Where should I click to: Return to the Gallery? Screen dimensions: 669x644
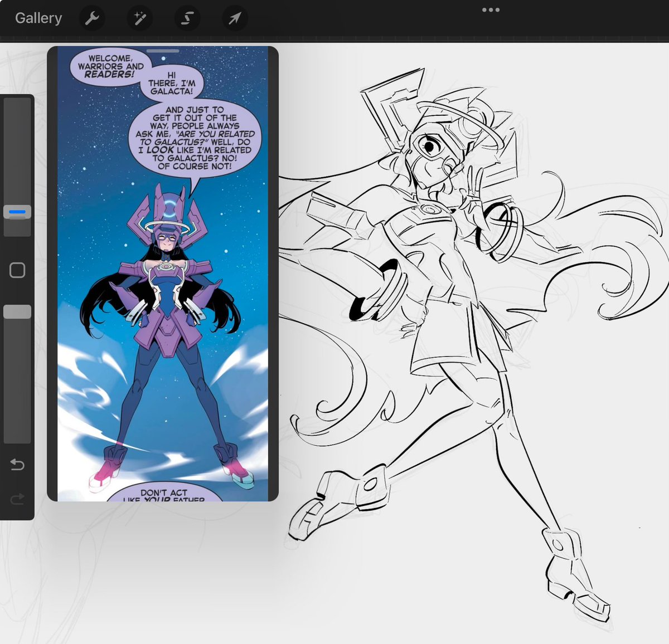tap(38, 18)
